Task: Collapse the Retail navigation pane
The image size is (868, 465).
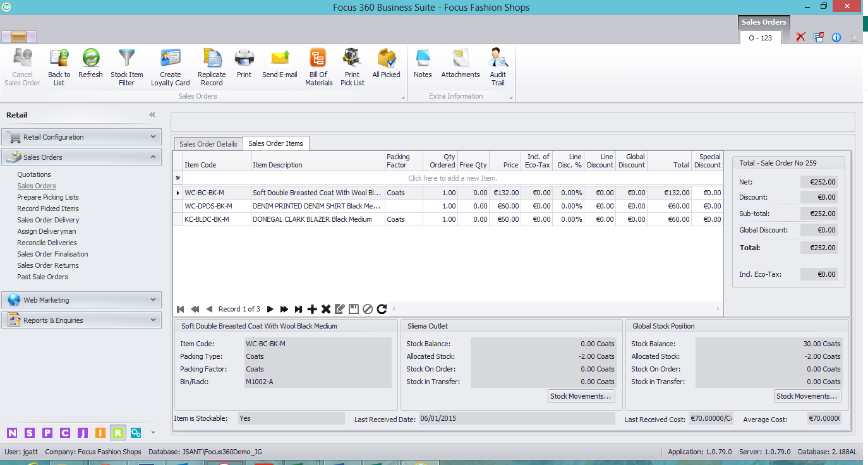Action: point(152,115)
